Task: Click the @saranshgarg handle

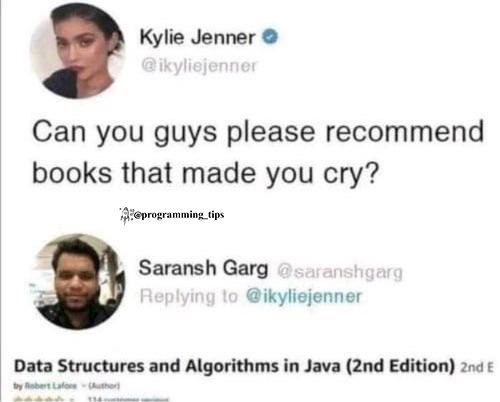Action: pos(340,272)
